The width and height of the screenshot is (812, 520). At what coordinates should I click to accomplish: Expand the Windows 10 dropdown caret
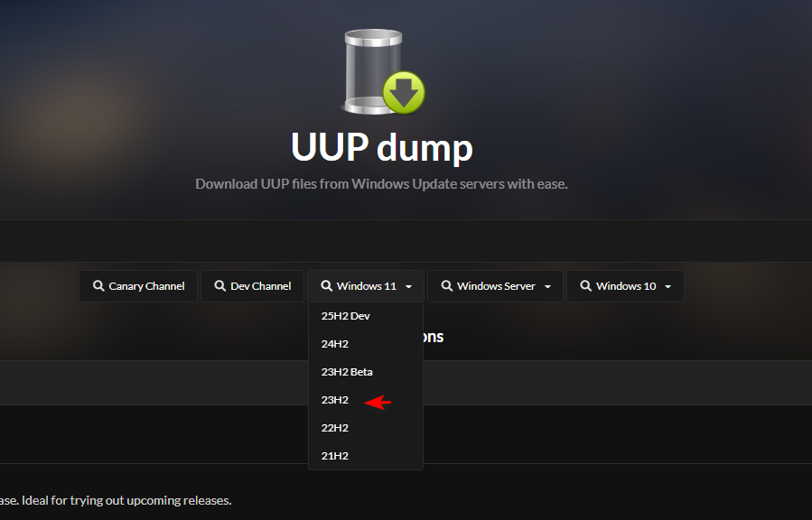pos(668,287)
